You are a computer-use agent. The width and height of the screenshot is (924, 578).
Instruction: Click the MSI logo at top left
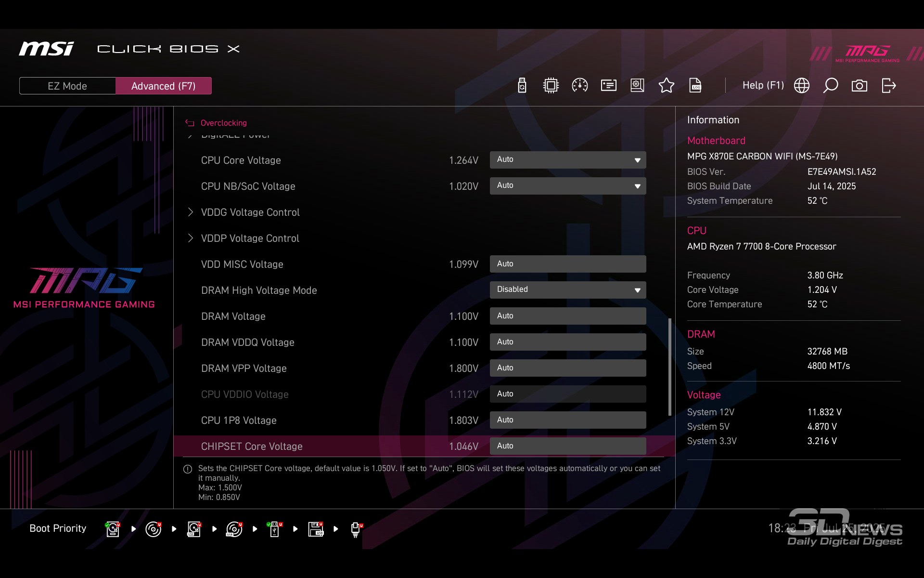click(46, 49)
